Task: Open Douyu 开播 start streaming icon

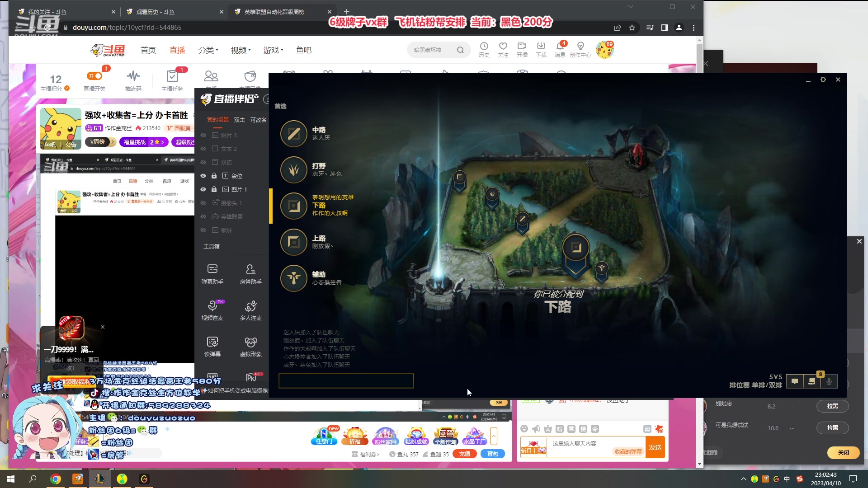Action: 522,50
